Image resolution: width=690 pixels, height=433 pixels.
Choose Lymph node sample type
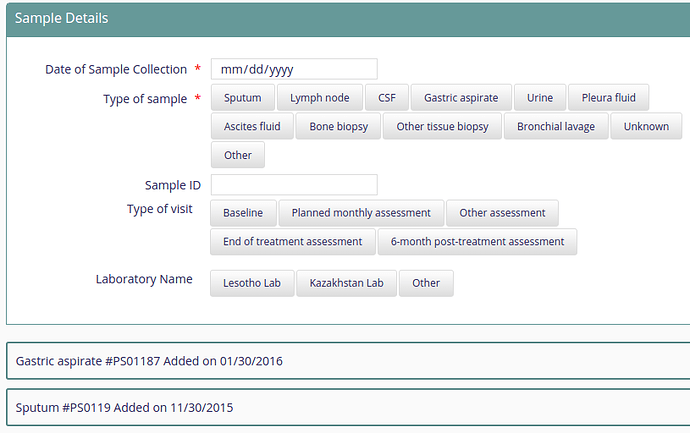point(320,97)
